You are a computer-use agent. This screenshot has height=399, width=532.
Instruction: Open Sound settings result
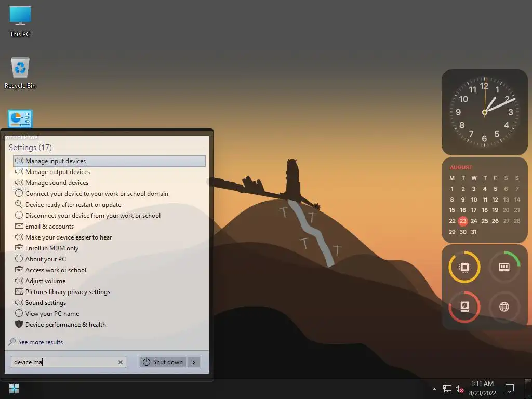(x=109, y=303)
